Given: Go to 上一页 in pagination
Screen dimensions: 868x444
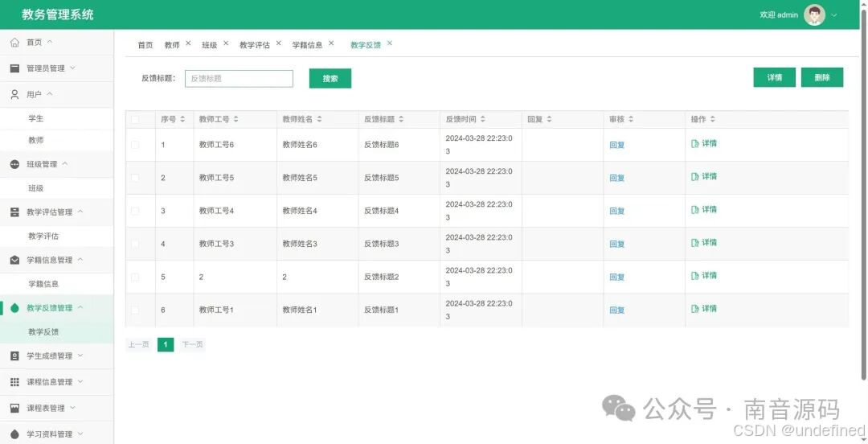Looking at the screenshot, I should click(x=138, y=345).
